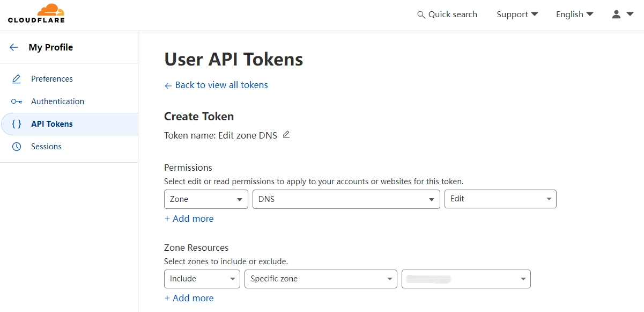Click the 'Zone Resources' section label
The image size is (644, 312).
click(x=196, y=248)
